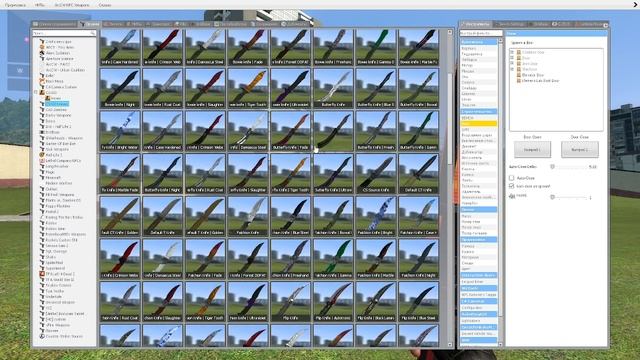
Task: Click down arrow of the weapon grid scrollbar
Action: 450,345
